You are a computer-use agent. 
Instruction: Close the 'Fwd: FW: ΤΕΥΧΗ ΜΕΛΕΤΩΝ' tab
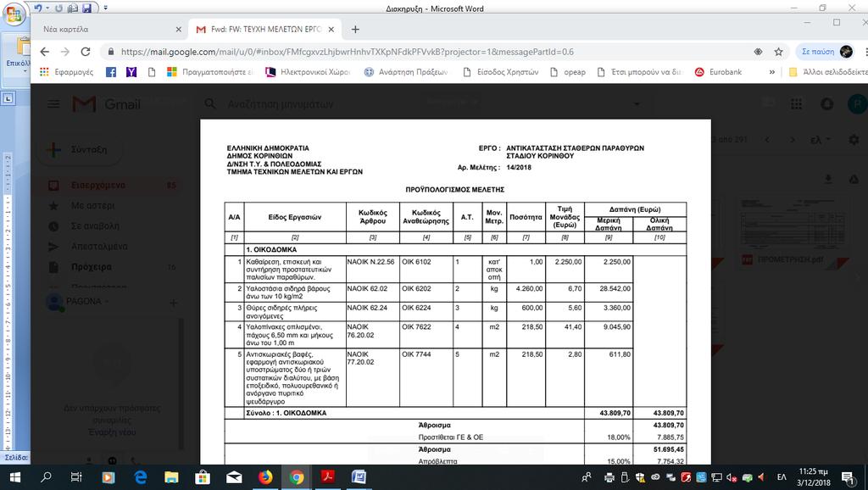(331, 30)
